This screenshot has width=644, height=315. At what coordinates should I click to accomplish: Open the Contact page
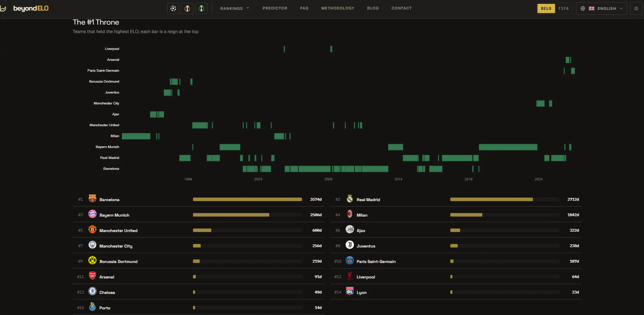(402, 8)
